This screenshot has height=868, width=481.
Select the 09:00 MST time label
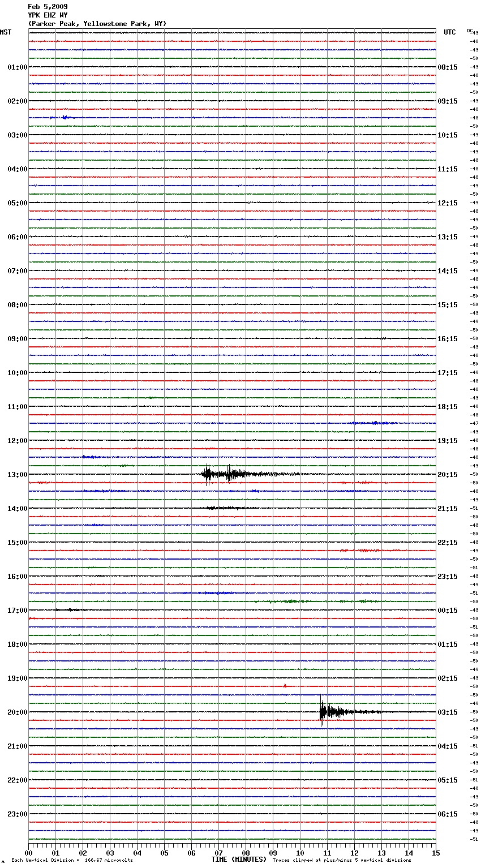[18, 339]
